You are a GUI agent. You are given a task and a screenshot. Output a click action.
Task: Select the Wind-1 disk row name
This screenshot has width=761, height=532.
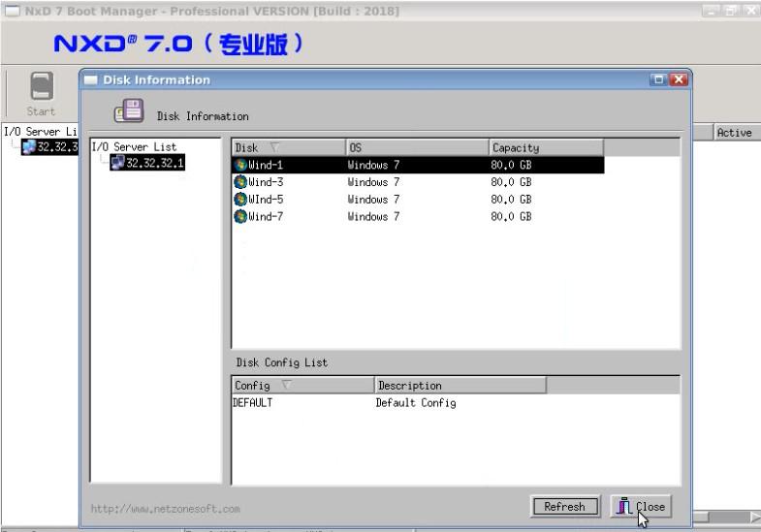[x=266, y=165]
